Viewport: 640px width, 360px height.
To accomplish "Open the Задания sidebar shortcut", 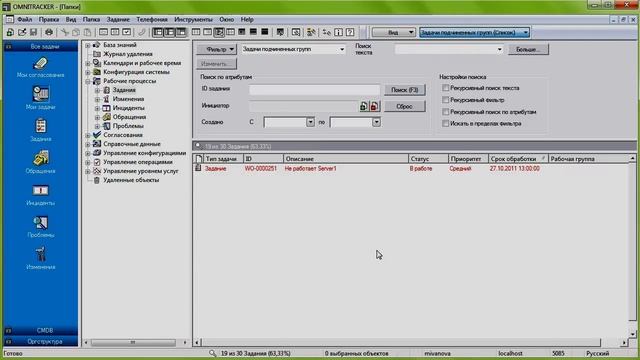I will pyautogui.click(x=40, y=130).
